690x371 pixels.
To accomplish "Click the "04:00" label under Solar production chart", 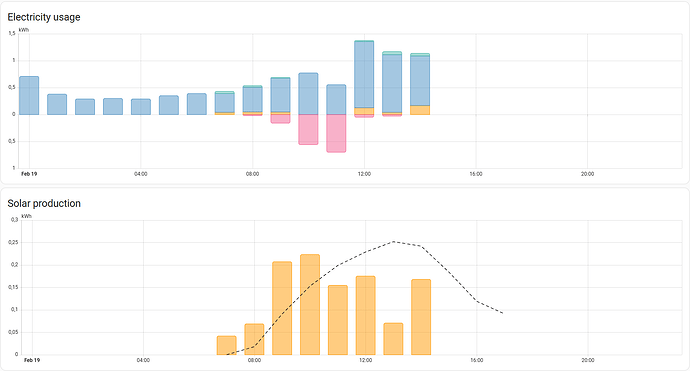I will [143, 360].
